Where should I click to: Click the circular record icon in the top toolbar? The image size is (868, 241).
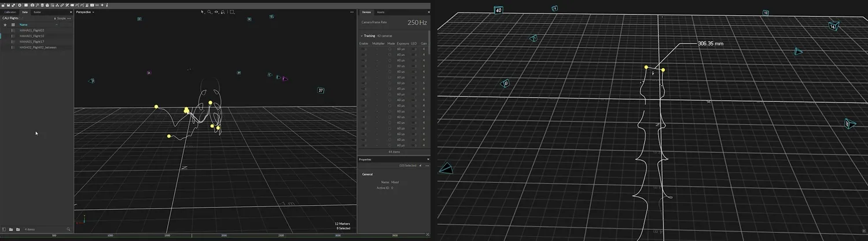[20, 5]
